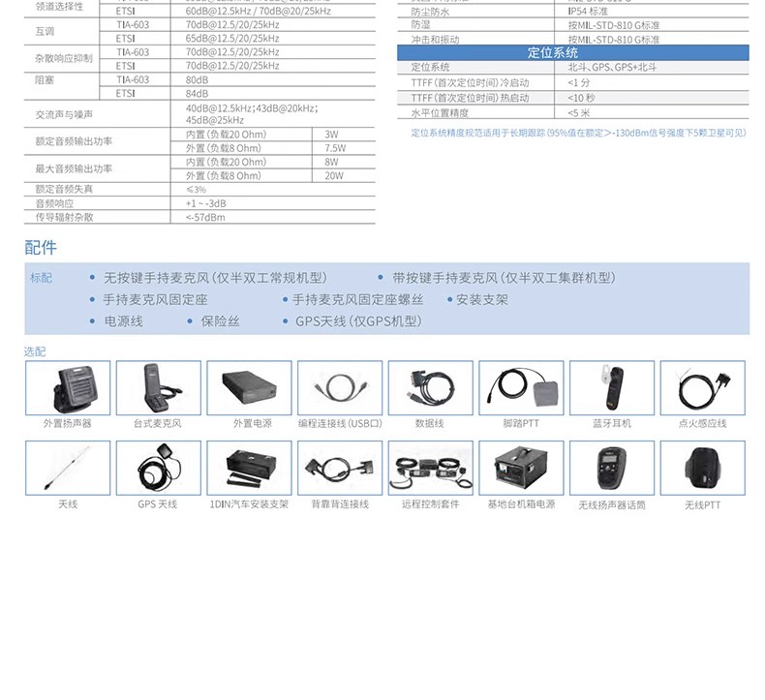765x700 pixels.
Task: Click the 无线PTT device image
Action: click(703, 469)
